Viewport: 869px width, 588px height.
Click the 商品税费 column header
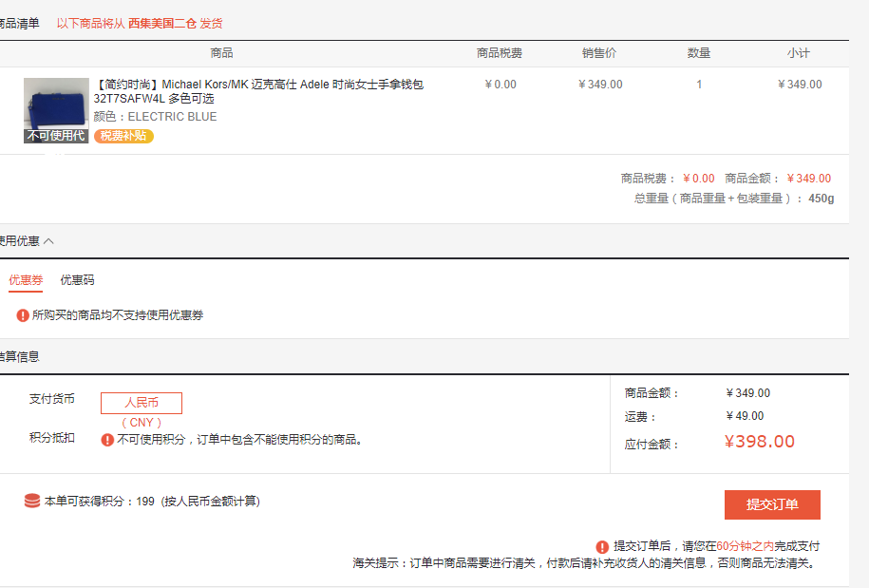pos(500,53)
